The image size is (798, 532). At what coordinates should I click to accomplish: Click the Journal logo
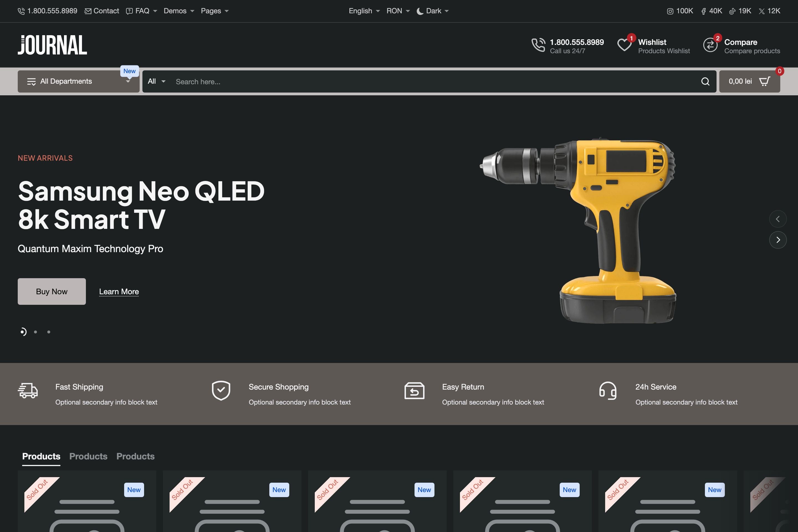point(52,45)
